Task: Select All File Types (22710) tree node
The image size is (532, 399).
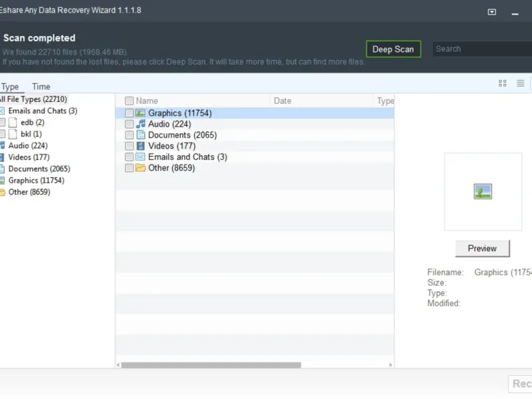Action: click(33, 99)
